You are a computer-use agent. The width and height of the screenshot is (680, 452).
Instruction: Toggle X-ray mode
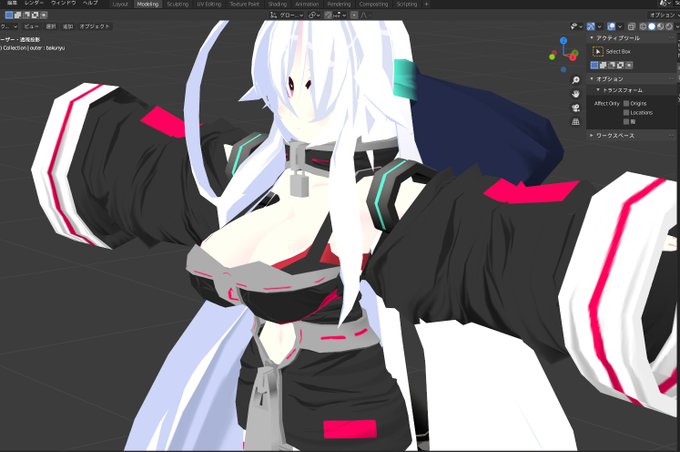click(x=631, y=26)
